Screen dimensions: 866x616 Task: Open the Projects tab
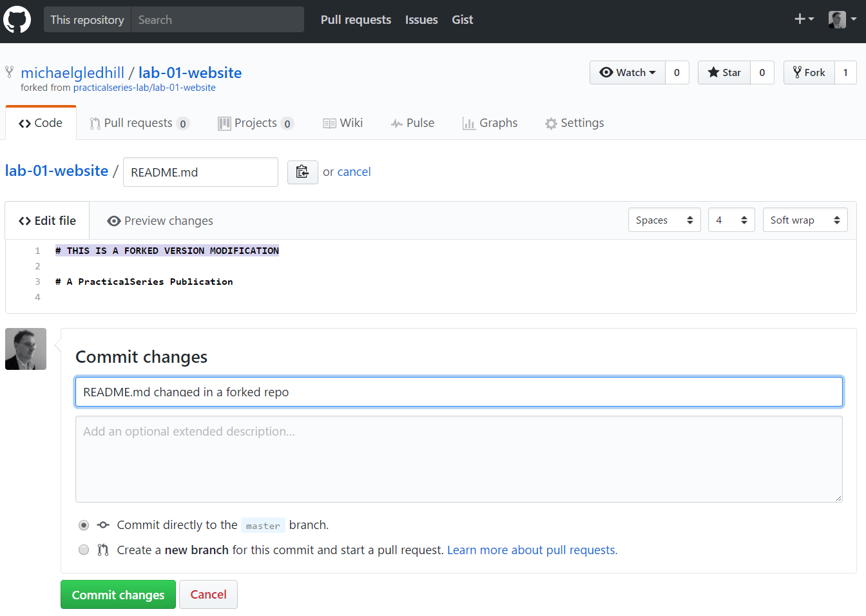pyautogui.click(x=256, y=123)
